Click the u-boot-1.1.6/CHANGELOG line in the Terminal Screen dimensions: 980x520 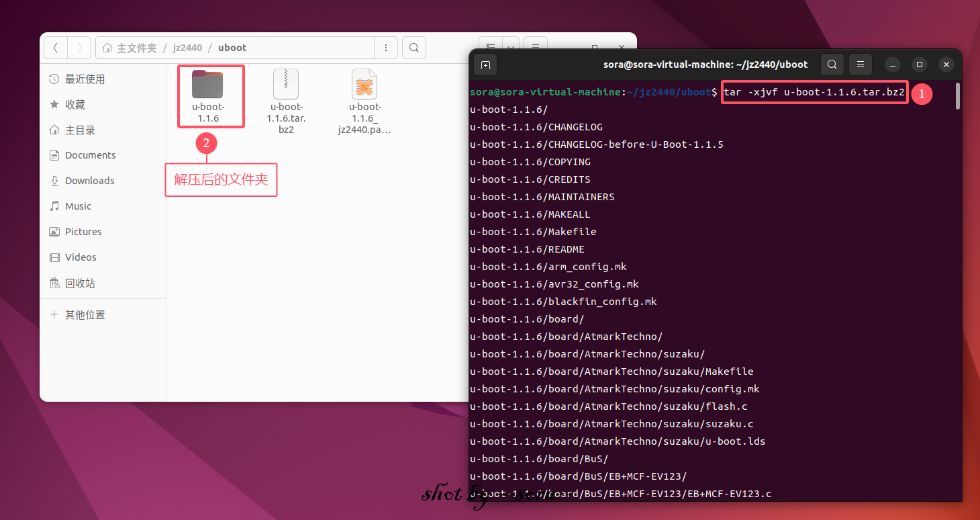click(x=536, y=127)
